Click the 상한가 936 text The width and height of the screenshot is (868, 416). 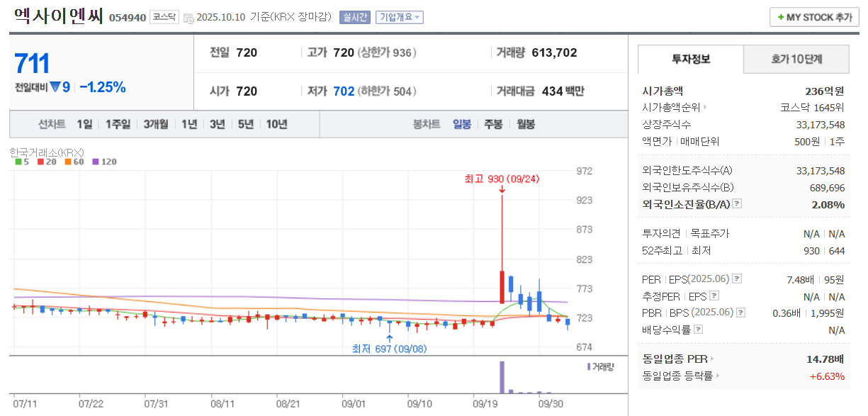point(387,52)
